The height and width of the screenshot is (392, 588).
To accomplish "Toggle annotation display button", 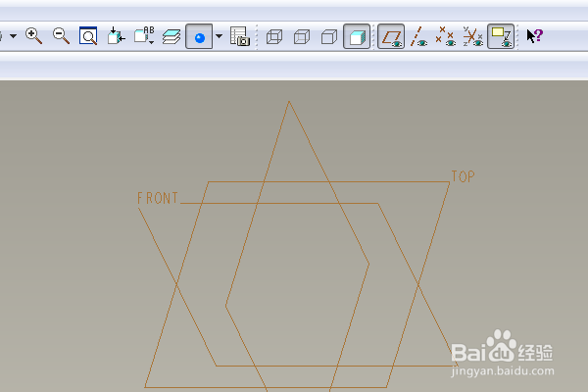I will (x=501, y=36).
